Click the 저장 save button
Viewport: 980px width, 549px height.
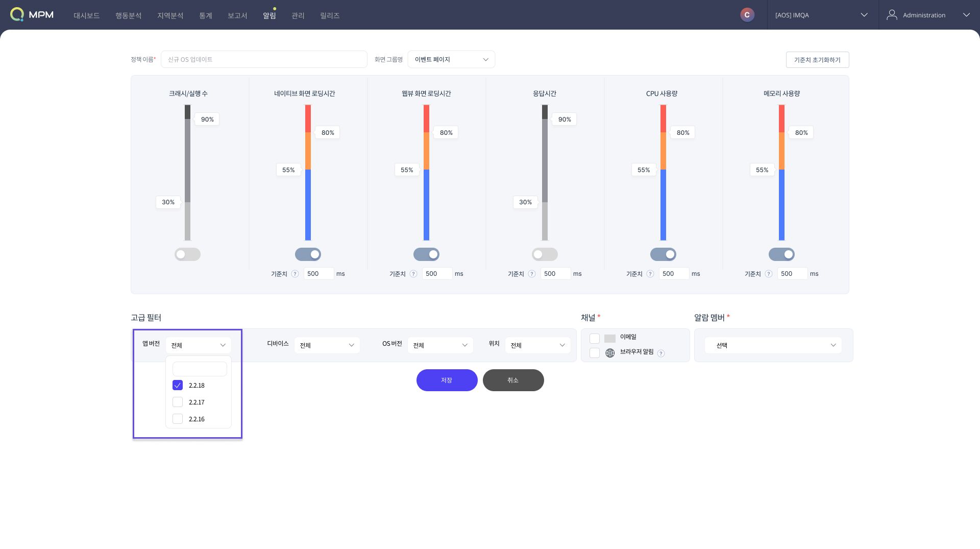pos(447,380)
